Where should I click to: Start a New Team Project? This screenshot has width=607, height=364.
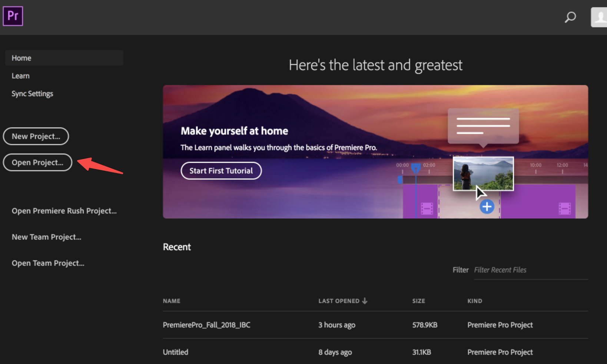coord(46,236)
